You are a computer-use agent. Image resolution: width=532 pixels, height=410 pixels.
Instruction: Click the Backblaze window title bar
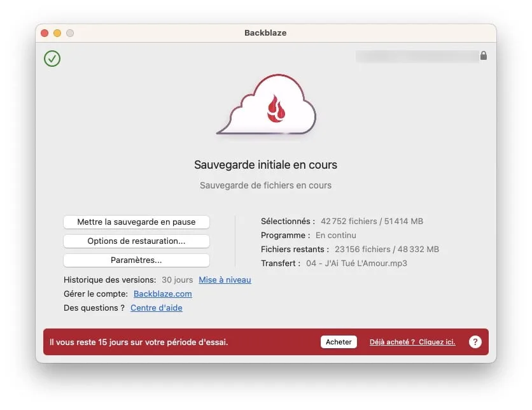click(265, 32)
